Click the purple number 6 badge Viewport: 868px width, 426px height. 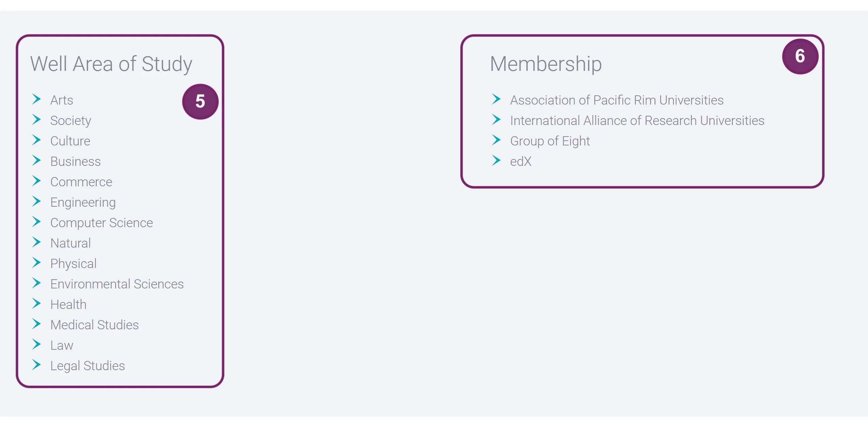[800, 57]
